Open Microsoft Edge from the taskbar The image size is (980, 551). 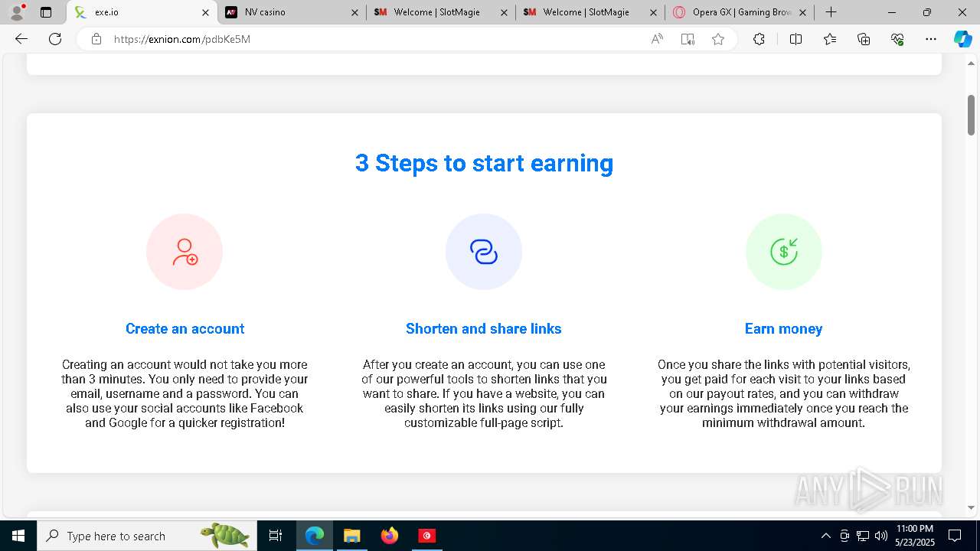point(315,536)
